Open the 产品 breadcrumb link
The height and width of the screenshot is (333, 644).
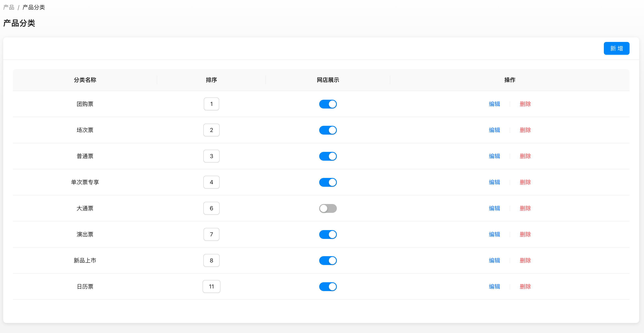point(9,7)
